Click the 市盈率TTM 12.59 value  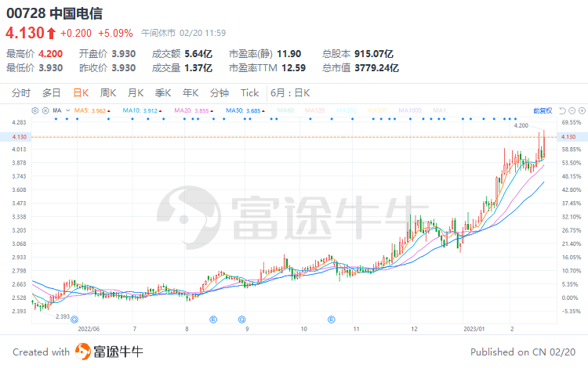click(x=294, y=68)
